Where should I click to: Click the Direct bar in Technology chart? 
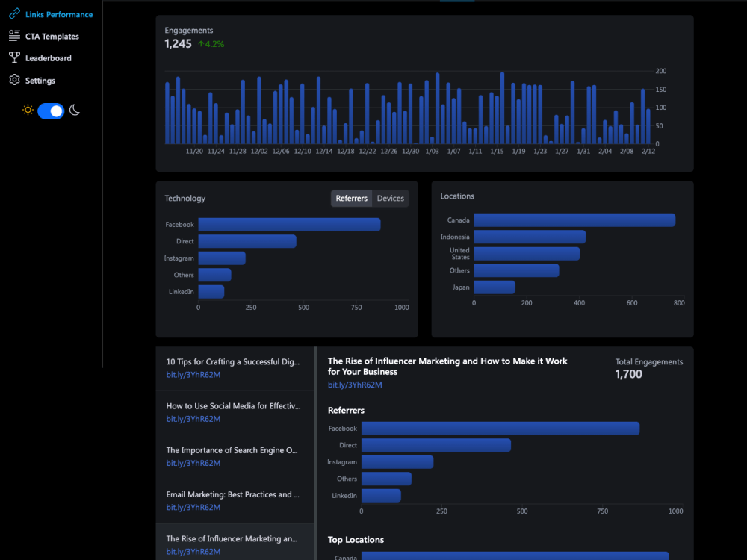247,241
